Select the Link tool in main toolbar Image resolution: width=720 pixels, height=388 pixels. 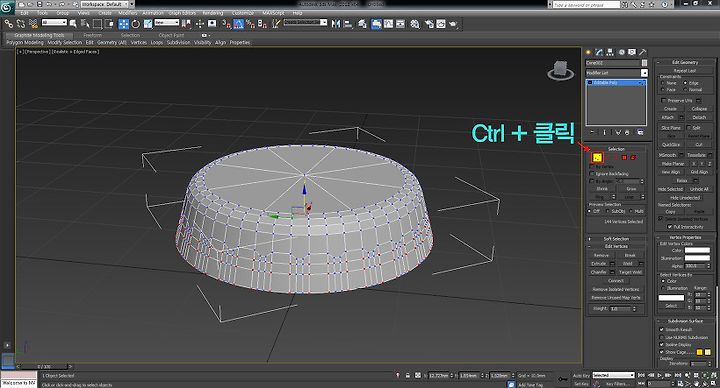point(9,23)
